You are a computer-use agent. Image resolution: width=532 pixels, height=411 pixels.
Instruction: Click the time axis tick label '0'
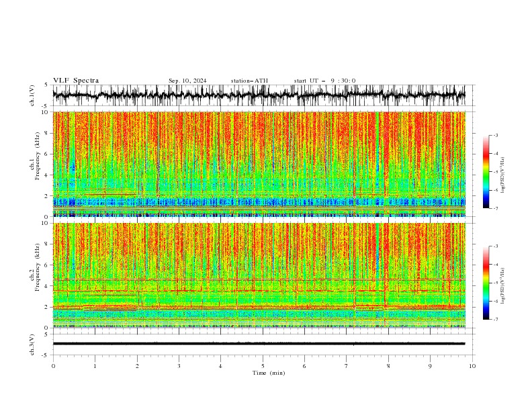53,366
